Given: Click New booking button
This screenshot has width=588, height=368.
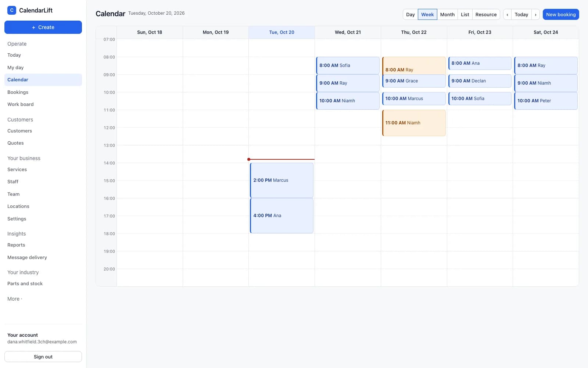Looking at the screenshot, I should tap(561, 14).
